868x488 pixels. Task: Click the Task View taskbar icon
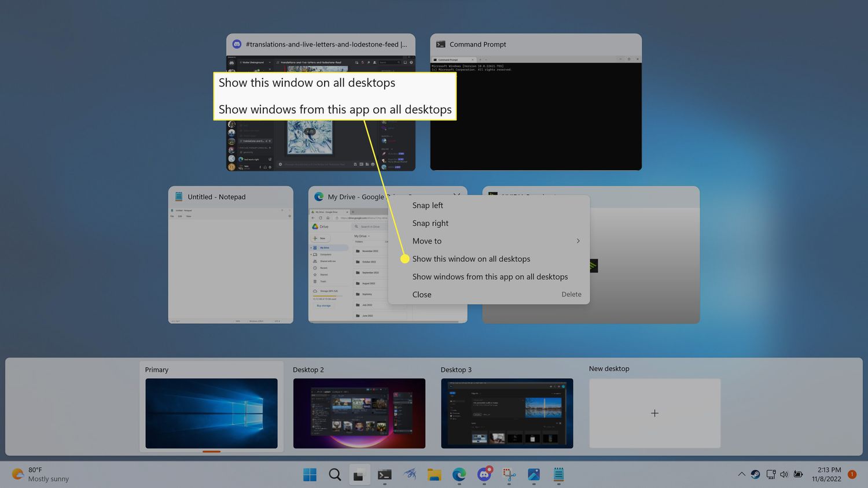tap(359, 475)
